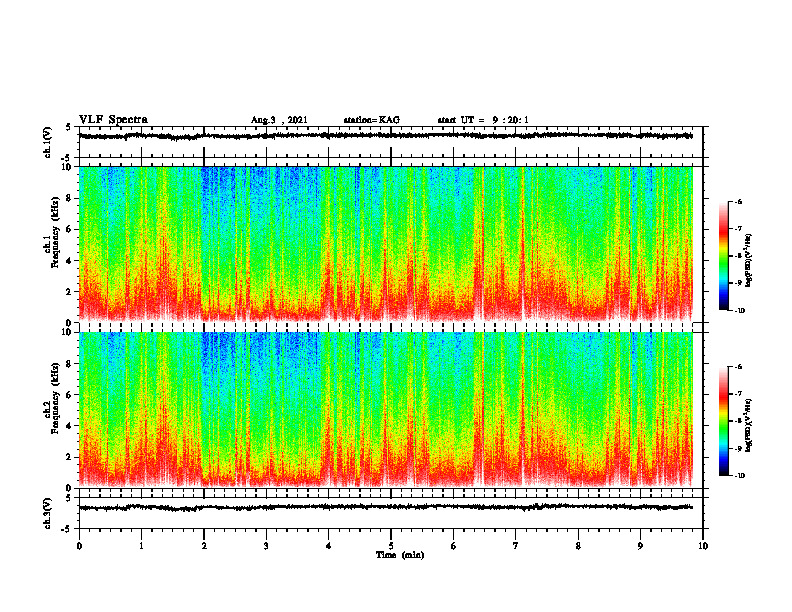Viewport: 792px width, 612px height.
Task: Click the "ch.3(V)" axis label
Action: tap(48, 513)
